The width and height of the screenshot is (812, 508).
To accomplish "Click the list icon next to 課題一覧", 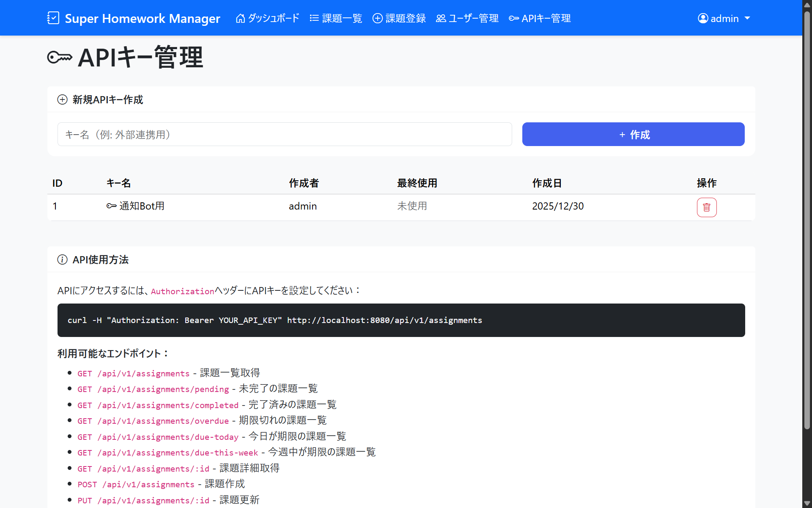I will pyautogui.click(x=314, y=18).
